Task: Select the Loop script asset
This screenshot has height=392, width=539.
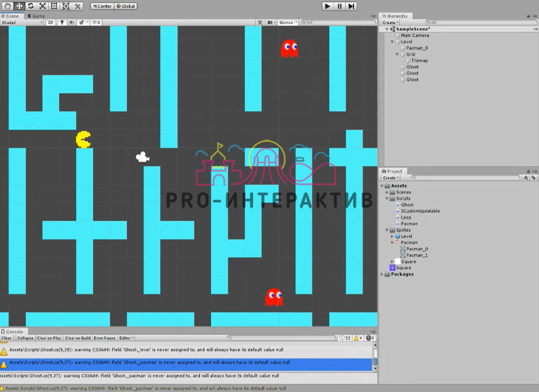Action: [x=406, y=218]
